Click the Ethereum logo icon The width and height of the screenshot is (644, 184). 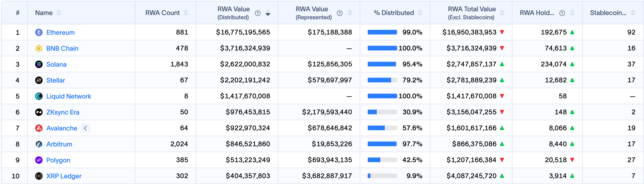pos(39,32)
